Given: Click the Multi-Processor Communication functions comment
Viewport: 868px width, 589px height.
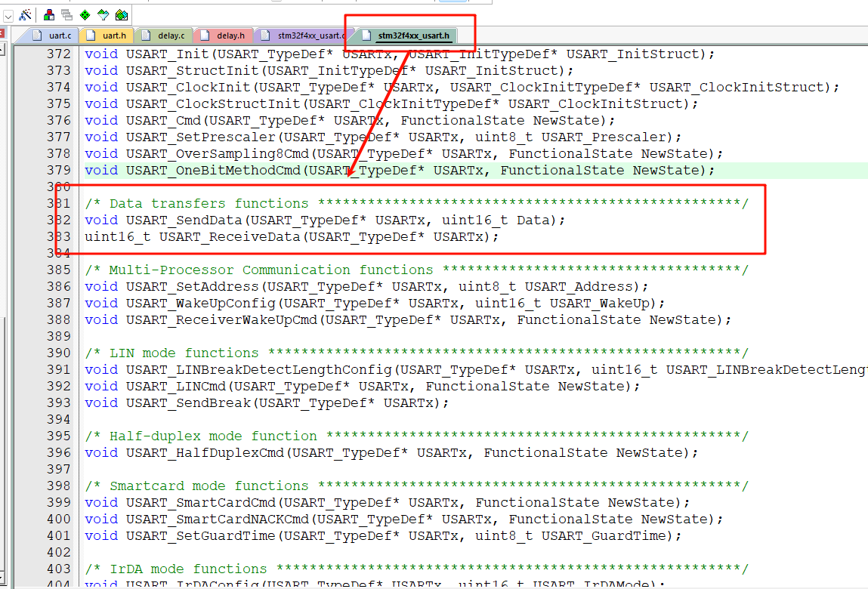Looking at the screenshot, I should 417,270.
